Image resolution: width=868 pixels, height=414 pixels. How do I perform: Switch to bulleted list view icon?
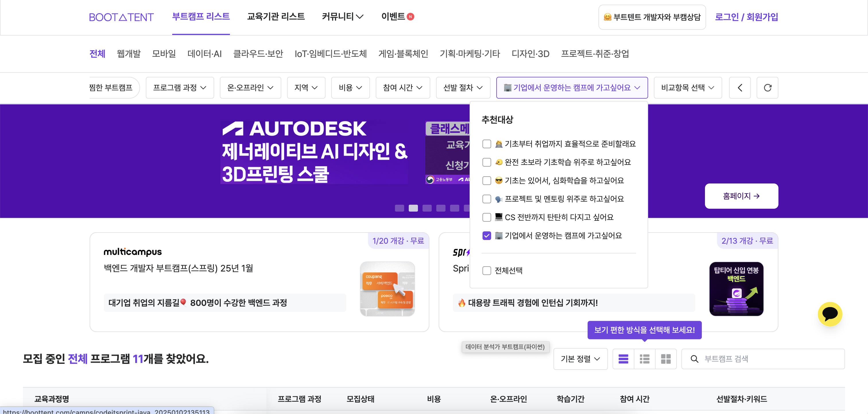(644, 359)
